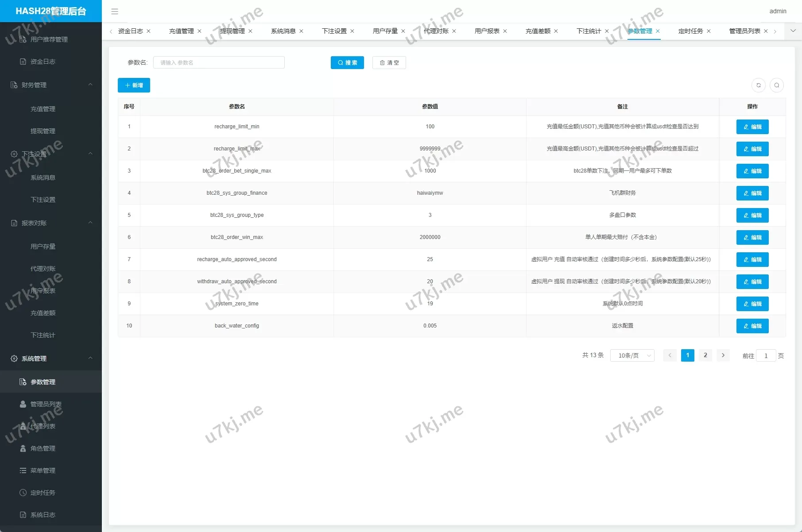The height and width of the screenshot is (532, 802).
Task: Switch to the 下注设置 tab
Action: coord(334,31)
